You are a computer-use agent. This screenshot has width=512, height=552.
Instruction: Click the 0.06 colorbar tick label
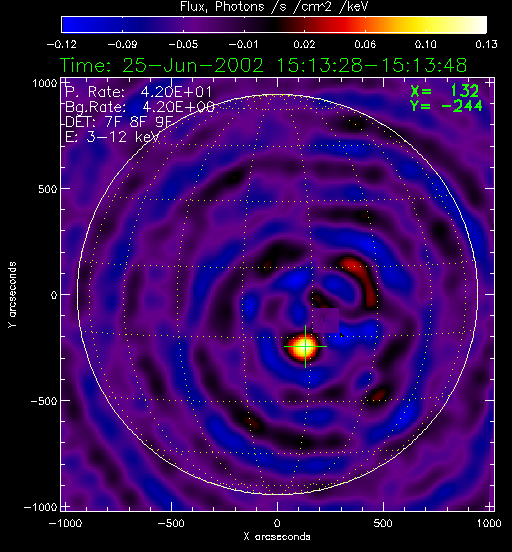(365, 44)
